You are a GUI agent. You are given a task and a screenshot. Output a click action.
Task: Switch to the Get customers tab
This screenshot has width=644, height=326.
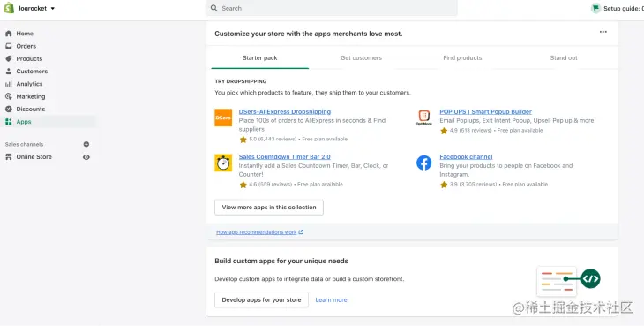pos(362,58)
